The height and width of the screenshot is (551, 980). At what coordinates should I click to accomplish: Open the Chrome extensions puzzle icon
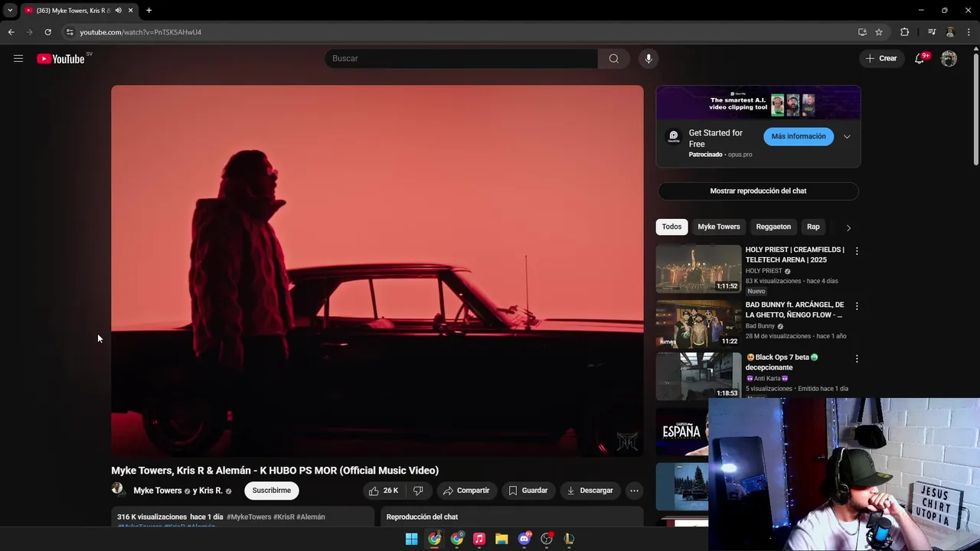904,32
